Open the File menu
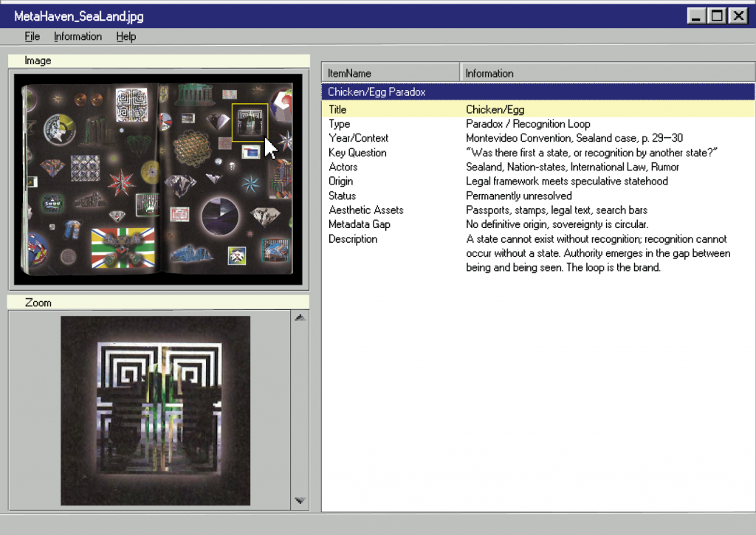Image resolution: width=756 pixels, height=535 pixels. pyautogui.click(x=32, y=36)
